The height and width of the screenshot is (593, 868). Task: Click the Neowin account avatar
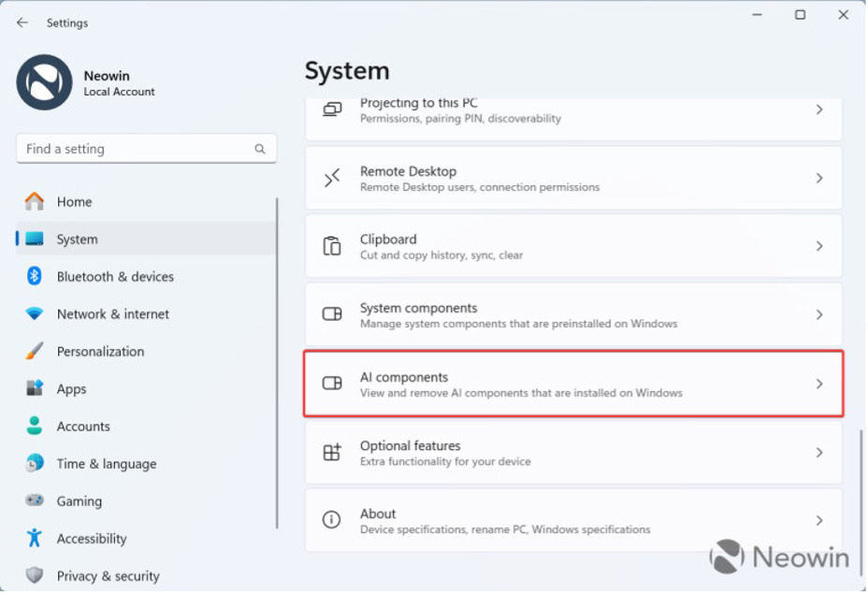44,82
